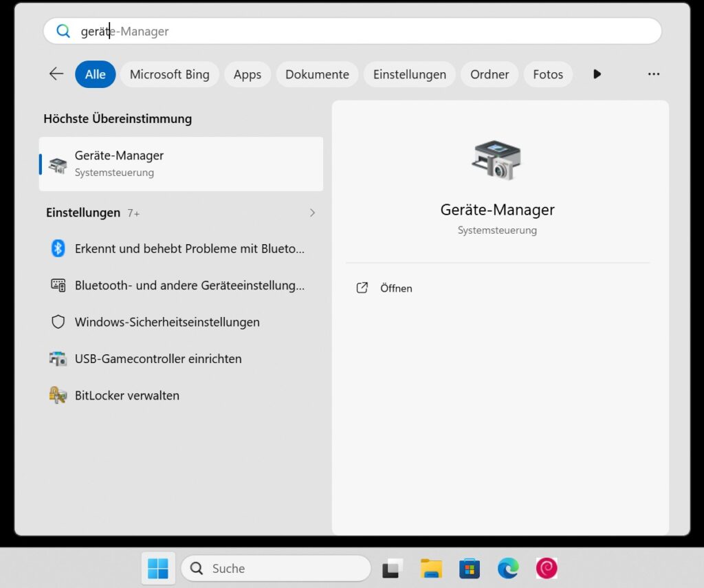Click Öffnen to open Geräte-Manager
This screenshot has width=704, height=588.
(x=395, y=288)
